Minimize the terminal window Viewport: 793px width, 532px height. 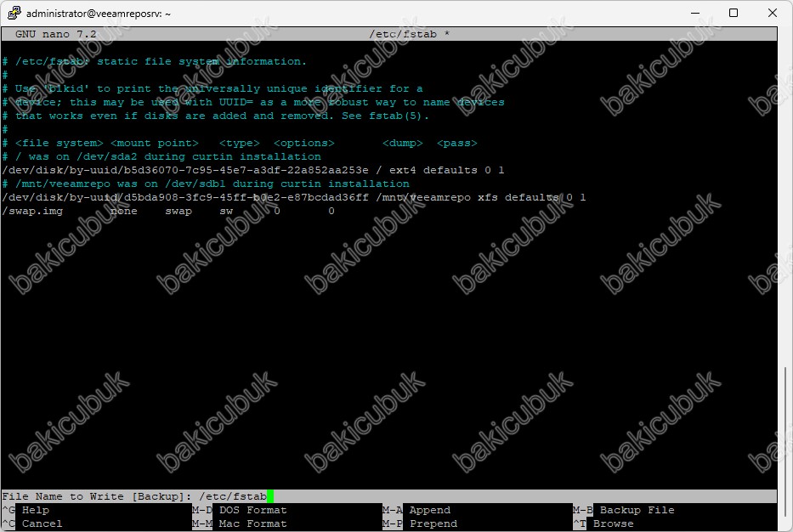695,13
